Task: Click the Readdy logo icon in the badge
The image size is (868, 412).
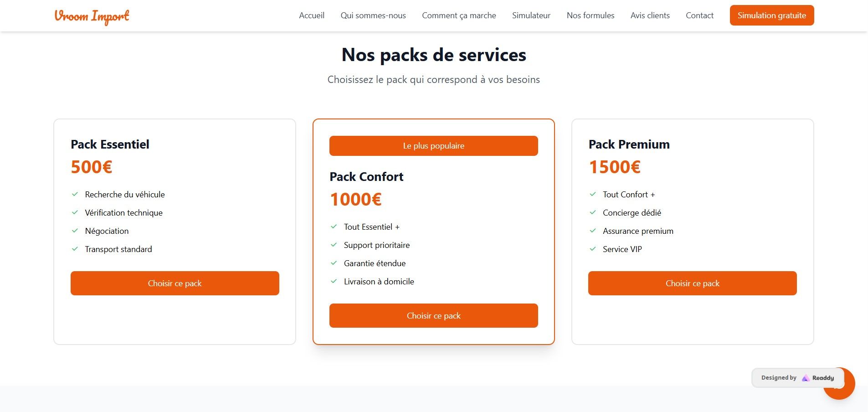Action: click(805, 378)
